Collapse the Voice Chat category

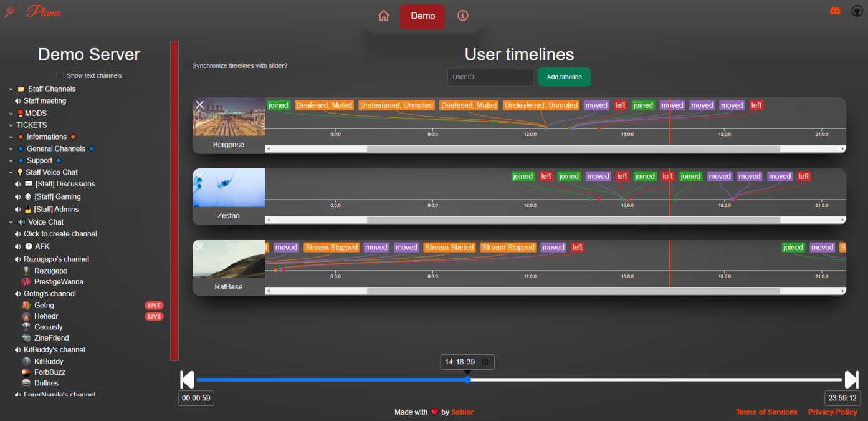coord(11,222)
